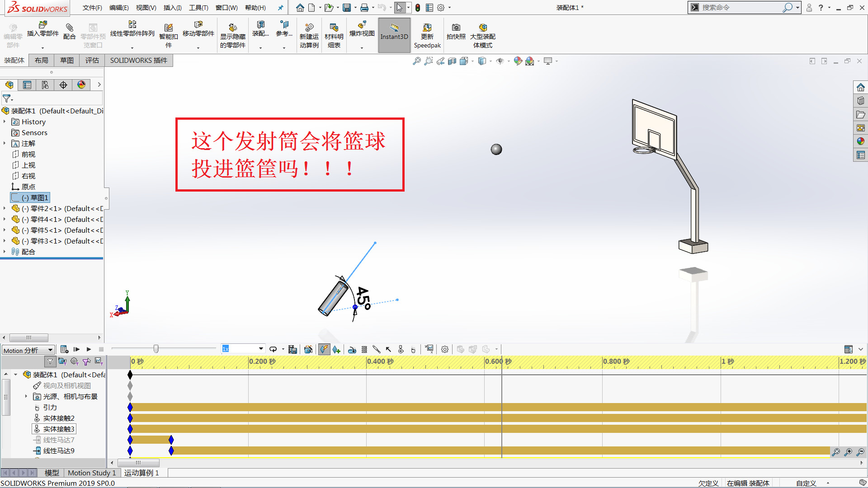This screenshot has height=488, width=868.
Task: Open 文件(F) menu
Action: (92, 8)
